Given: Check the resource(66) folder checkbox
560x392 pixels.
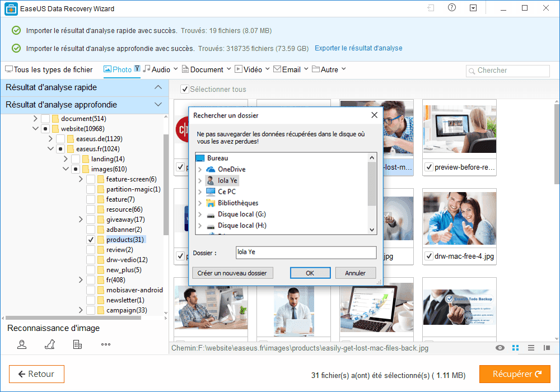Looking at the screenshot, I should click(91, 209).
